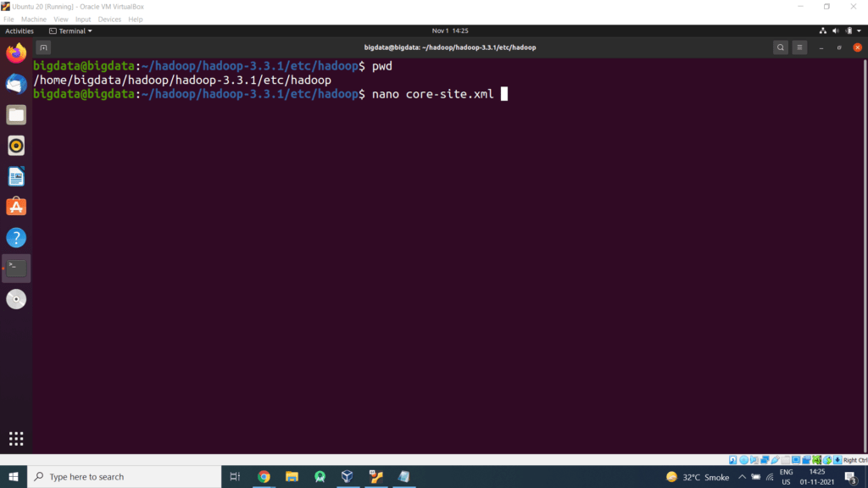Open the green round taskbar app icon
Screen dimensions: 868x488
point(320,476)
